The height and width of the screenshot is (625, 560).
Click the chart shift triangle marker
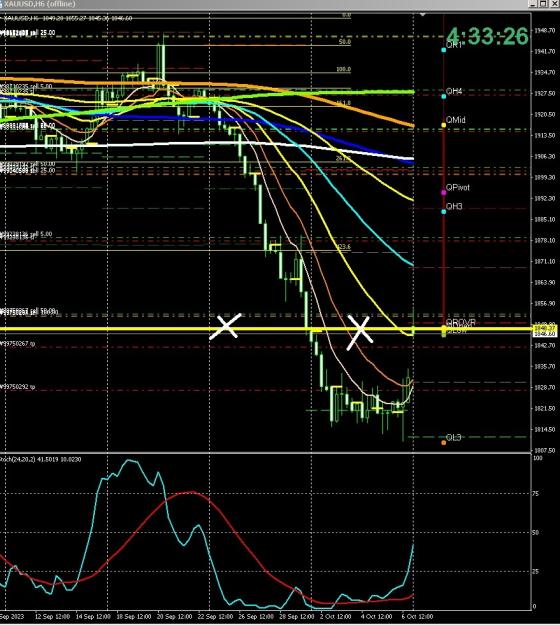[x=423, y=15]
